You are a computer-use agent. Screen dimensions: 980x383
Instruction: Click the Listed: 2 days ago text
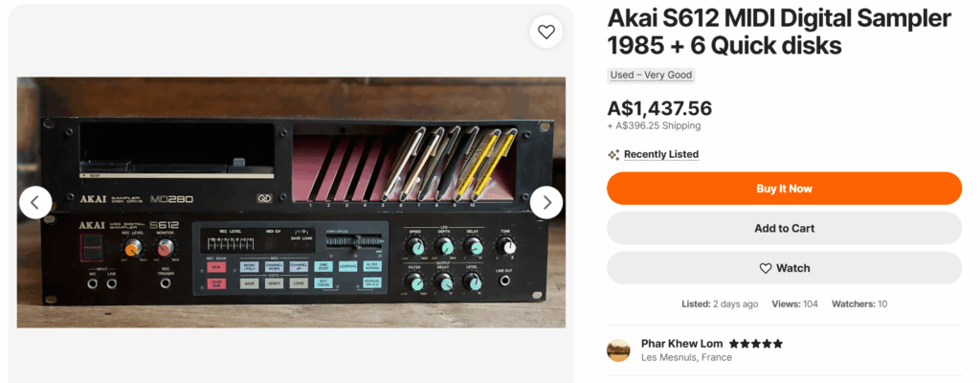[x=720, y=304]
